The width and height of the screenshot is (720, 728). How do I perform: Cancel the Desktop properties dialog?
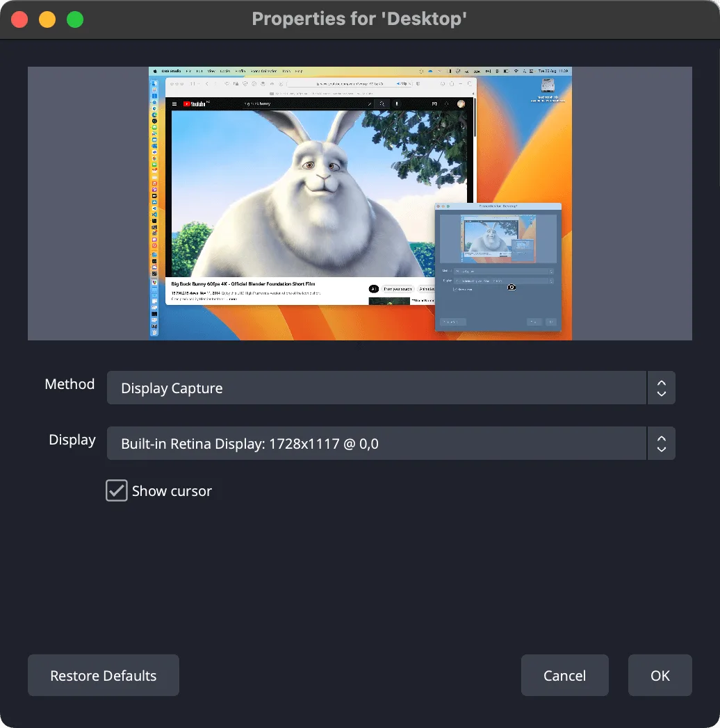(x=564, y=675)
